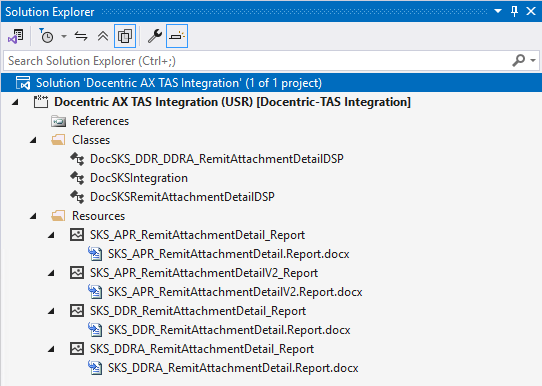The width and height of the screenshot is (542, 386).
Task: Collapse All nodes in Solution Explorer
Action: coord(103,36)
